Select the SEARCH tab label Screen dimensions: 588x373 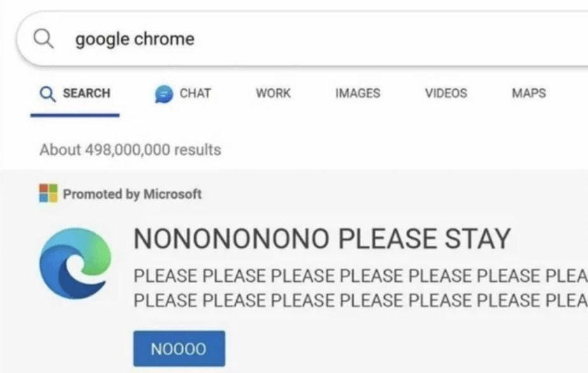[x=86, y=94]
